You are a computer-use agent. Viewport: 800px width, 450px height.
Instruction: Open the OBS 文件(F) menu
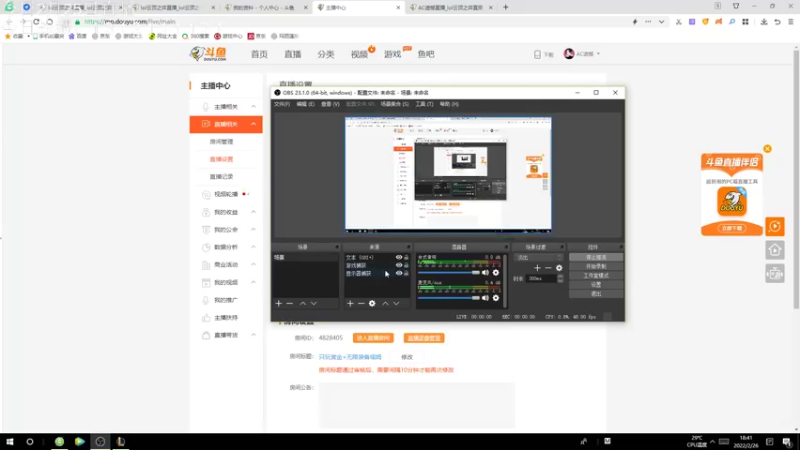(x=282, y=104)
